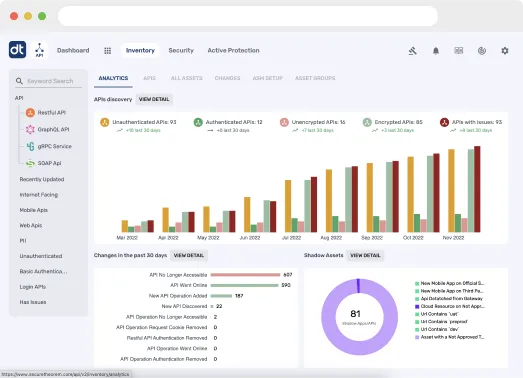Select the Restful API icon
The width and height of the screenshot is (523, 378).
30,113
